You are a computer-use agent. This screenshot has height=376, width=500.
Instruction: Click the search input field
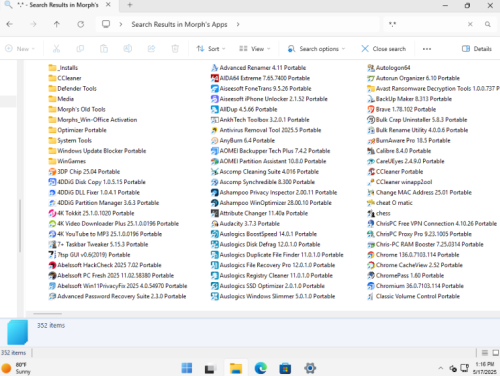[427, 24]
